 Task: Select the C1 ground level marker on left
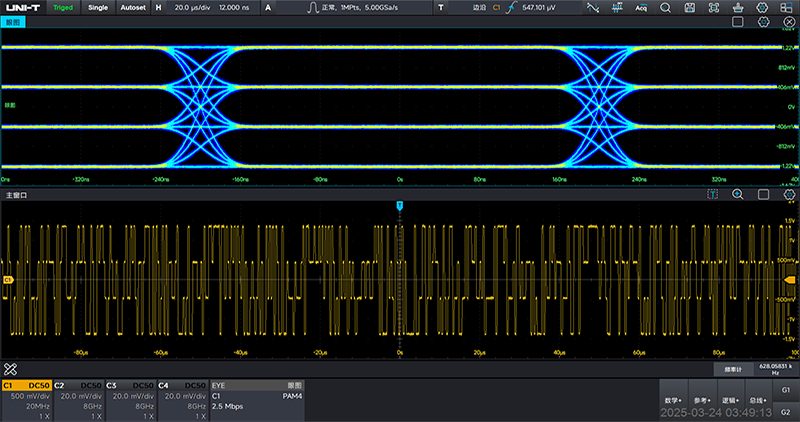pyautogui.click(x=7, y=280)
